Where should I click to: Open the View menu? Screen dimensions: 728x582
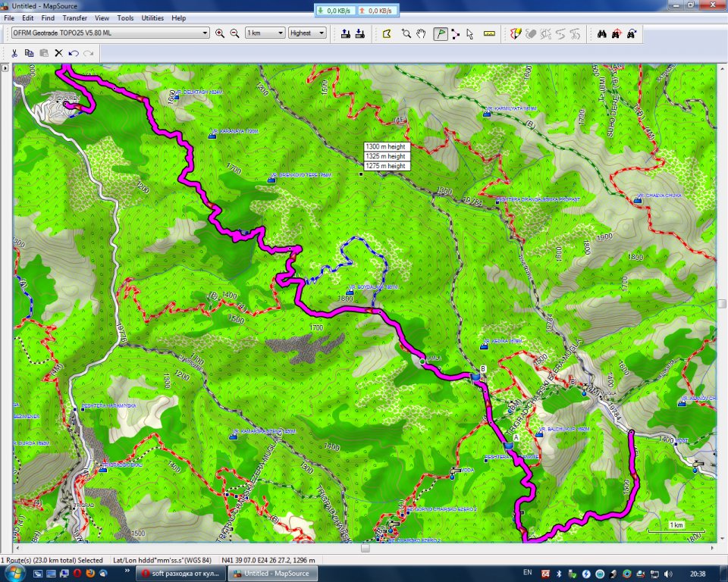102,18
